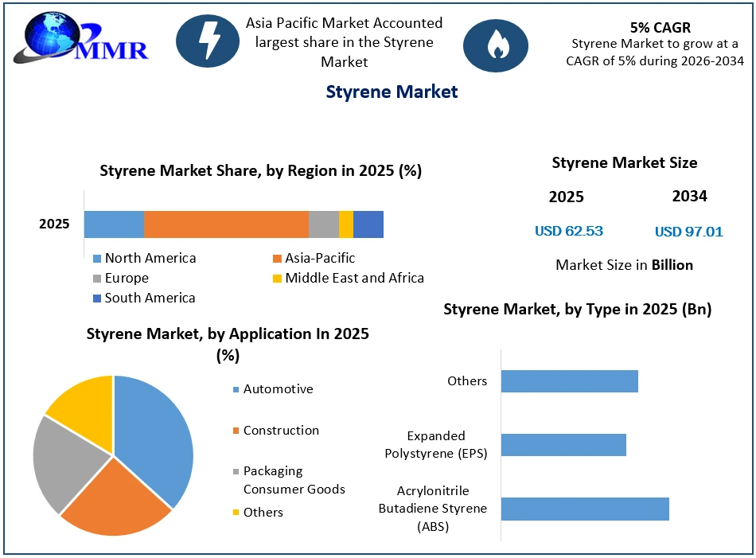Viewport: 756px width, 558px height.
Task: Click the "USD 62.53" value
Action: pyautogui.click(x=569, y=231)
